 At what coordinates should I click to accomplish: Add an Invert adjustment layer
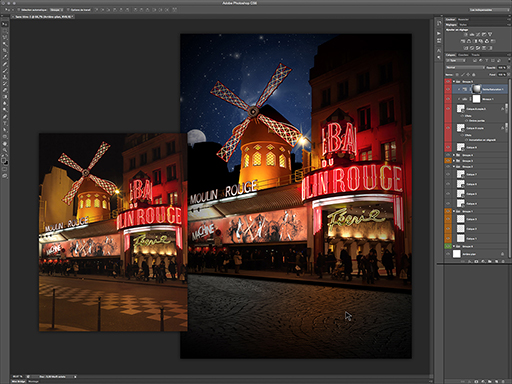[466, 48]
